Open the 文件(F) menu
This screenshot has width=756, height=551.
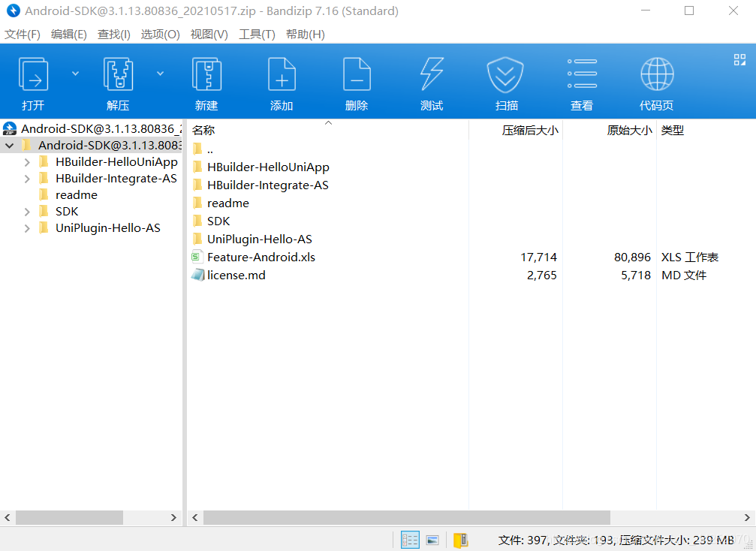pos(23,35)
